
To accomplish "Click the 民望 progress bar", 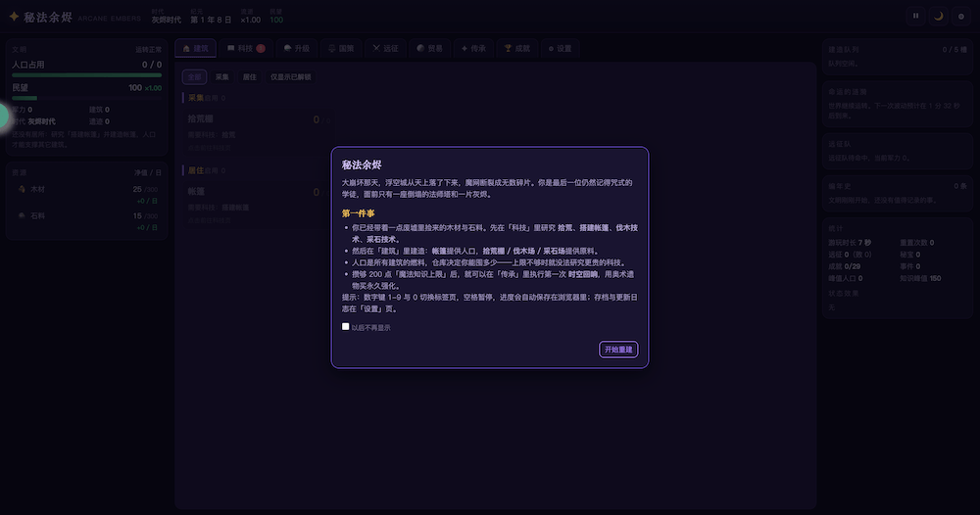I will [x=87, y=98].
